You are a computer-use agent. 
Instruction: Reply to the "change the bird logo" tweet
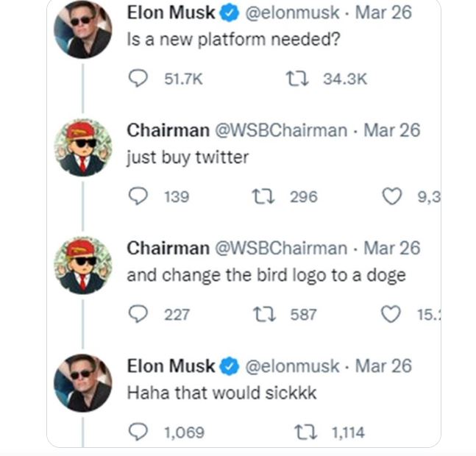(138, 314)
